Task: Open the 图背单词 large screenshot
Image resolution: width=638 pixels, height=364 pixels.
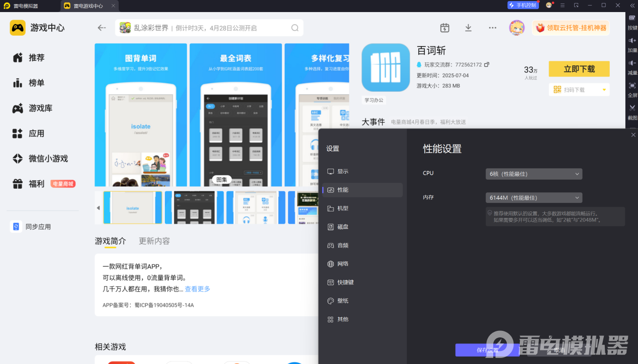Action: coord(141,115)
